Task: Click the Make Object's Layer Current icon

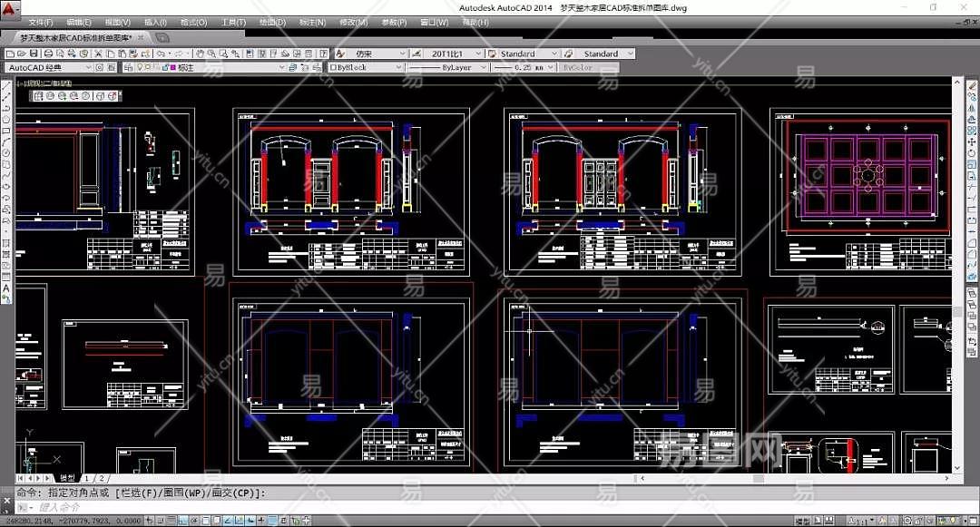Action: (292, 67)
